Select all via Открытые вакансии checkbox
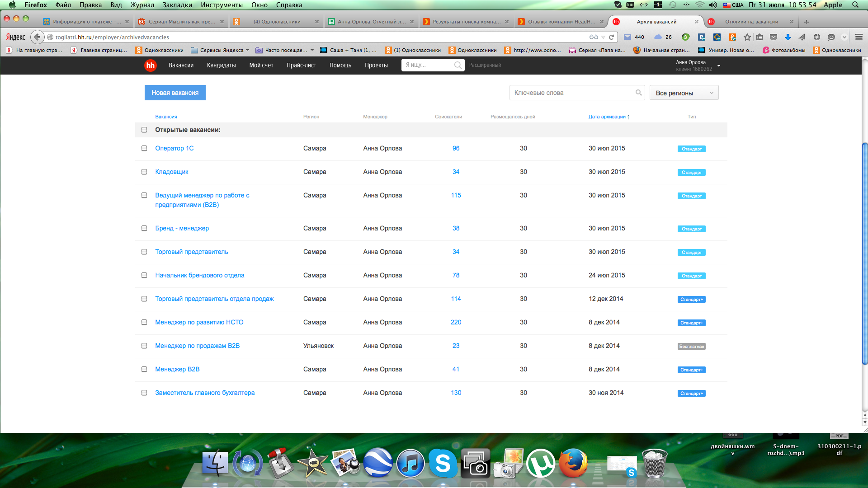 [144, 130]
